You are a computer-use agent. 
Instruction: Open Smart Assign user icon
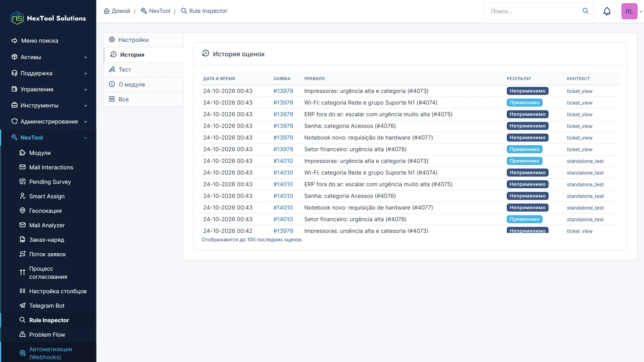click(x=23, y=196)
